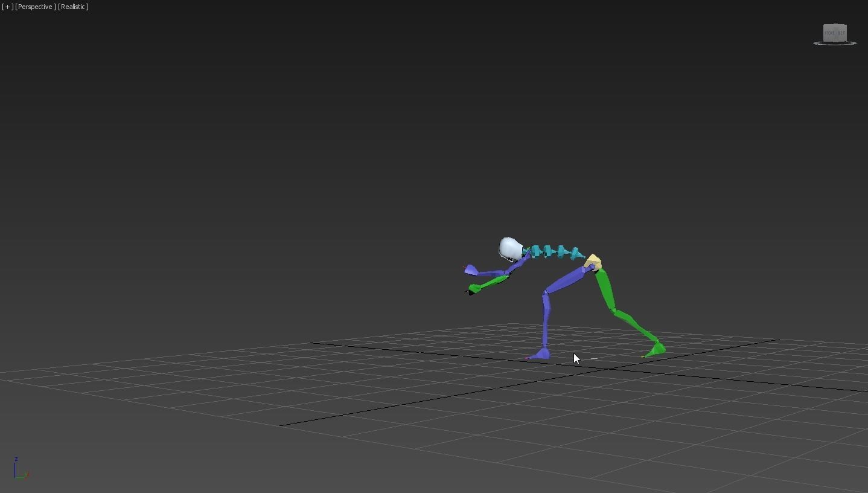
Task: Click the ViewCube cube face
Action: (835, 33)
